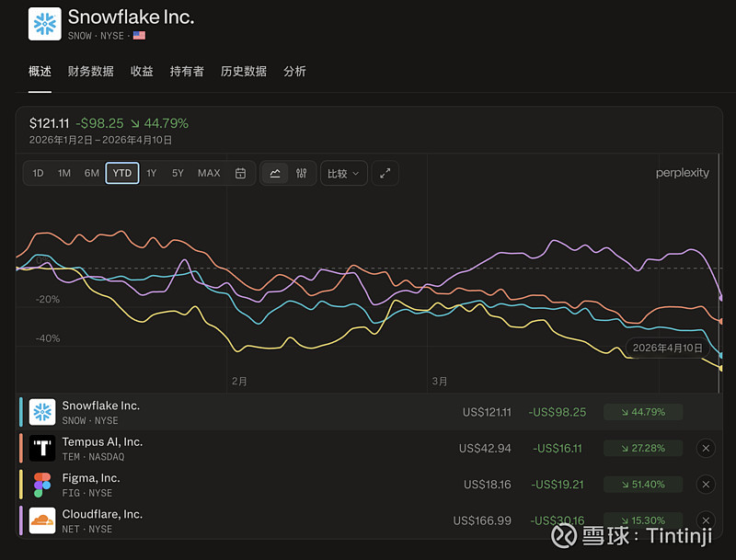Click the US$121.11 Snowflake row price
Screen dimensions: 736x560
[x=487, y=412]
